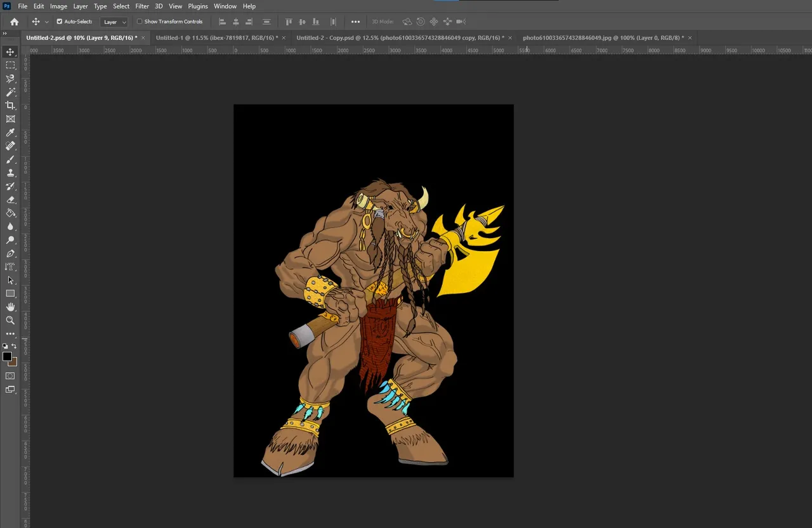Select the Pen tool
The image size is (812, 528).
pos(10,254)
